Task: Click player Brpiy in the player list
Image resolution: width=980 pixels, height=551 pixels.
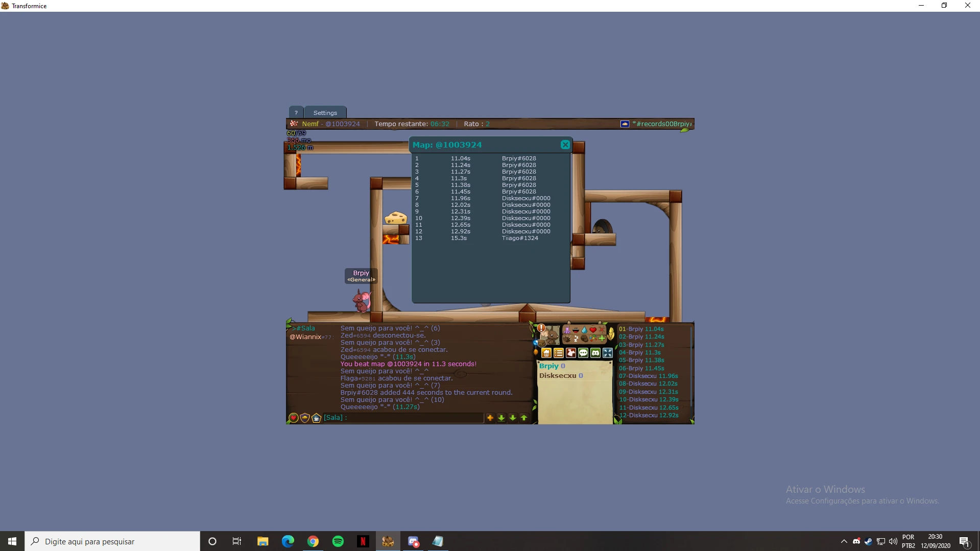Action: tap(548, 366)
